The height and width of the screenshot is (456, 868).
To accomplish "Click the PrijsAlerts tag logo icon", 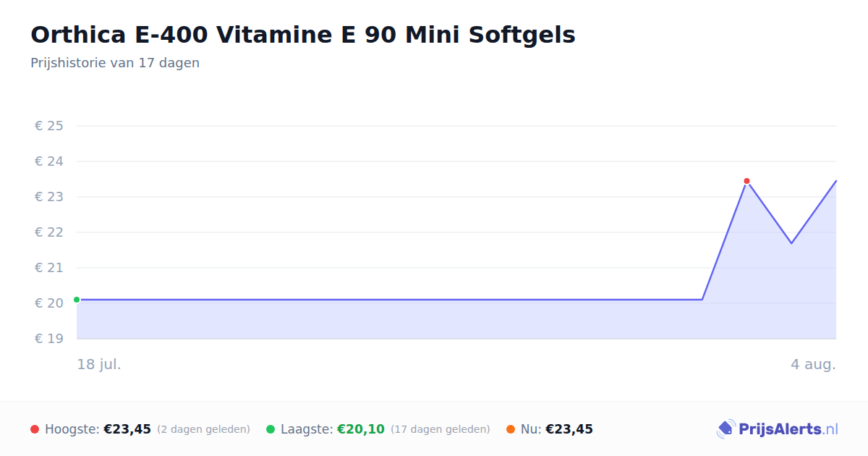I will (x=726, y=429).
